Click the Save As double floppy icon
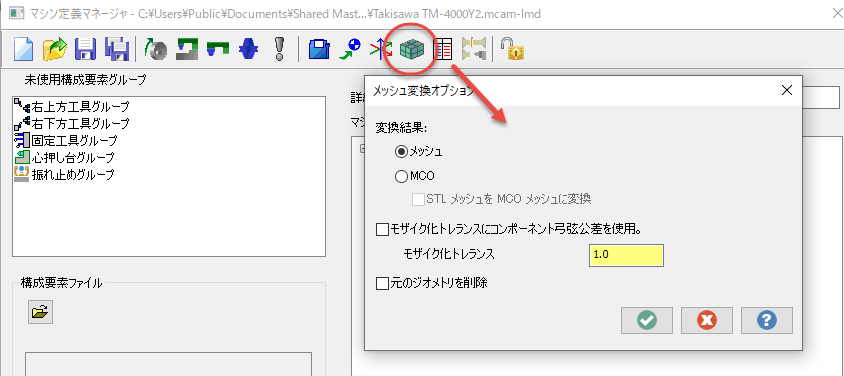Screen dimensions: 844x376 click(x=117, y=49)
